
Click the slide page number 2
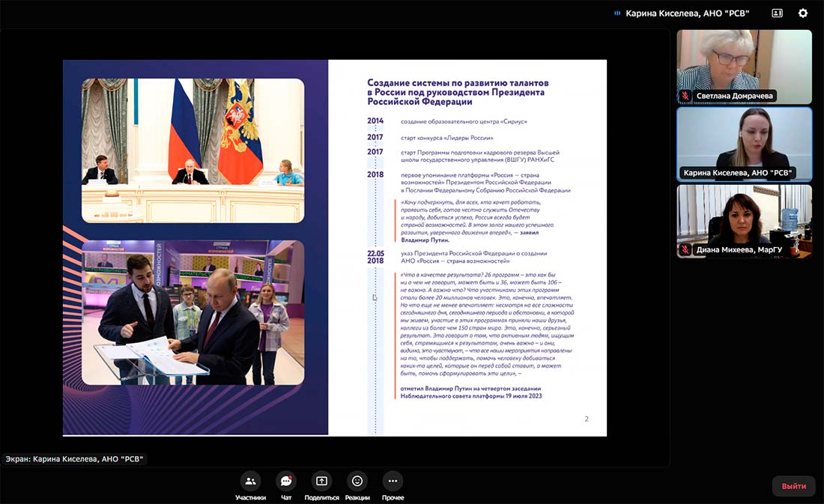(x=587, y=419)
